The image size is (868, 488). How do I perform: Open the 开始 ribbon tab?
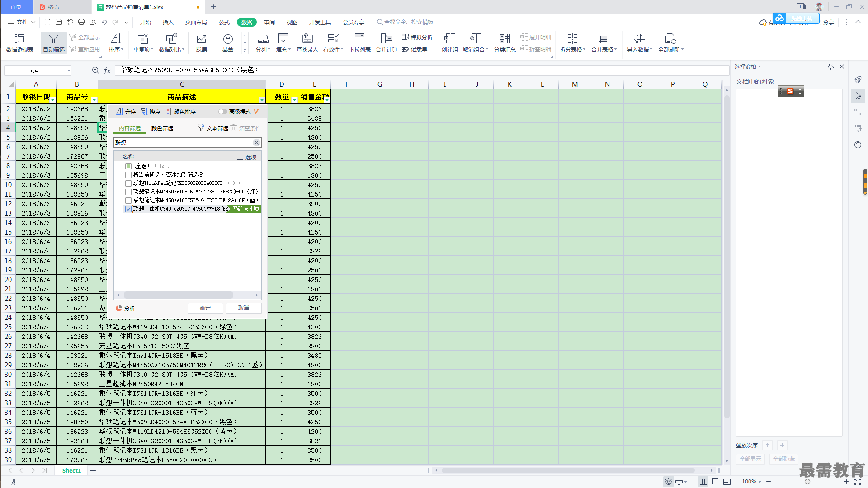click(x=146, y=22)
